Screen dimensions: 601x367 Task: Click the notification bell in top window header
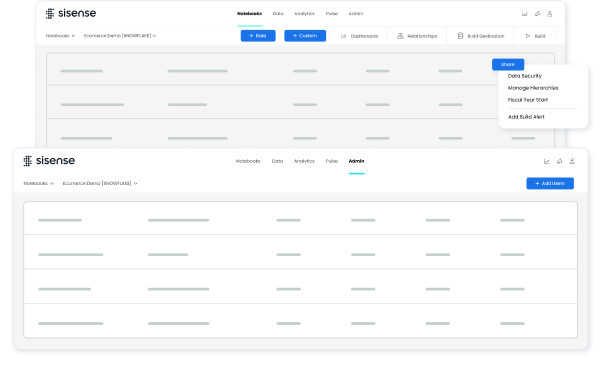coord(537,14)
